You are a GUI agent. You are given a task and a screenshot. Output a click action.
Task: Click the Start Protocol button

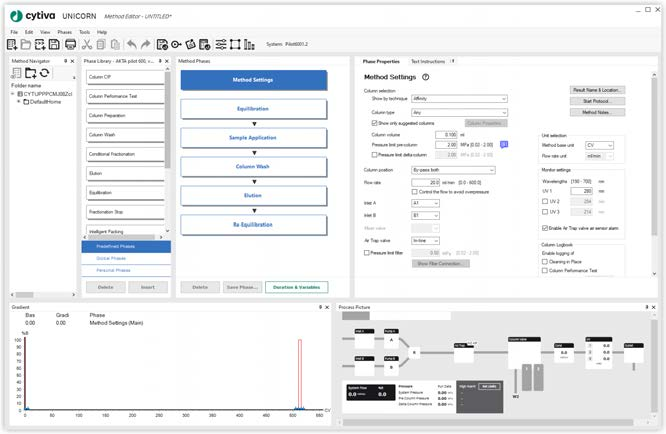(597, 101)
